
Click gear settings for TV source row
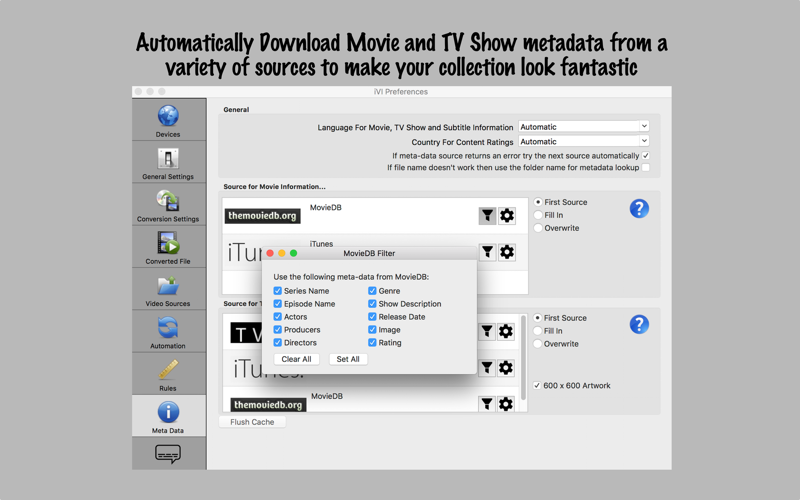pyautogui.click(x=506, y=332)
